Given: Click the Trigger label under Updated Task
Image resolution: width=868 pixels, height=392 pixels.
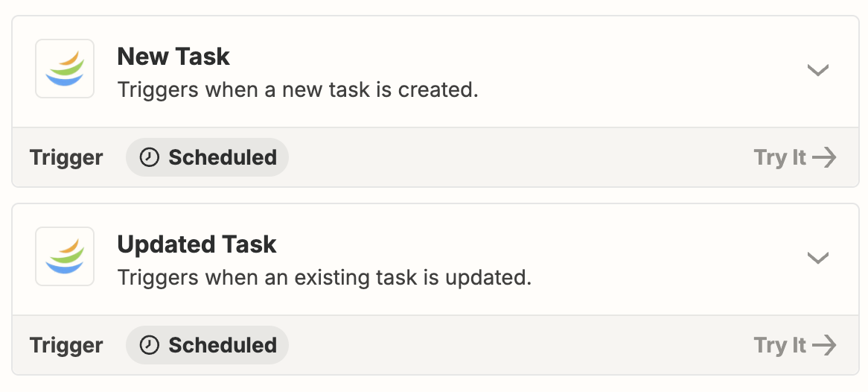Looking at the screenshot, I should point(66,346).
